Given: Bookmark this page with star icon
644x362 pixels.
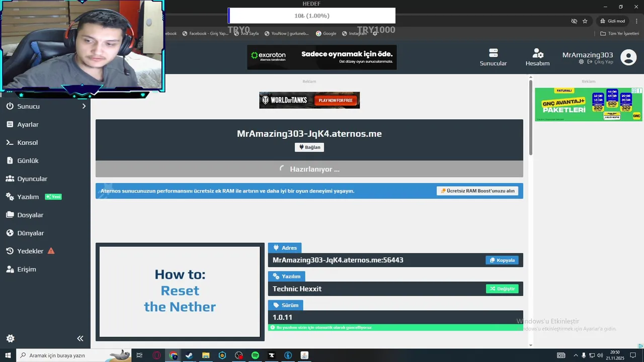Looking at the screenshot, I should pyautogui.click(x=585, y=21).
